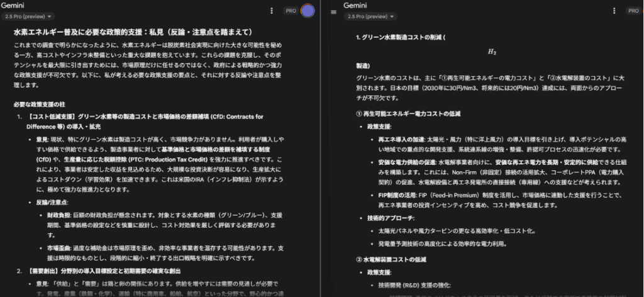The image size is (644, 297).
Task: Click the 反論/注意点: bullet label
Action: (x=53, y=203)
